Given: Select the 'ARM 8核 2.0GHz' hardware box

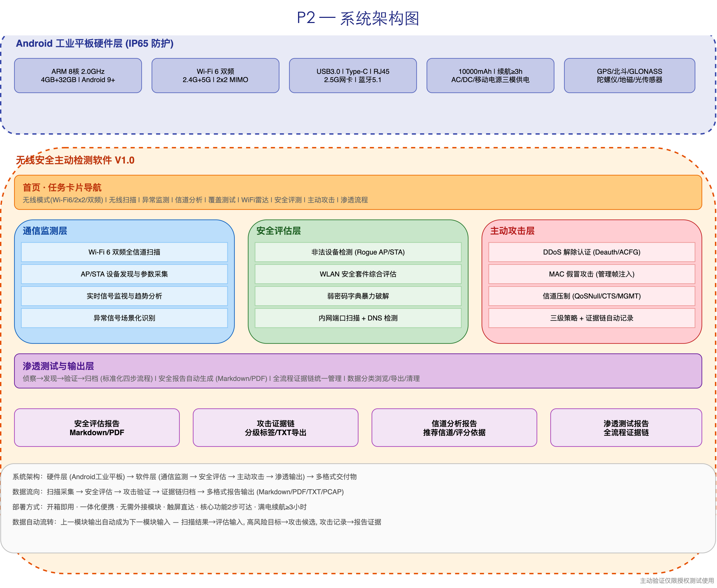Looking at the screenshot, I should pos(78,76).
